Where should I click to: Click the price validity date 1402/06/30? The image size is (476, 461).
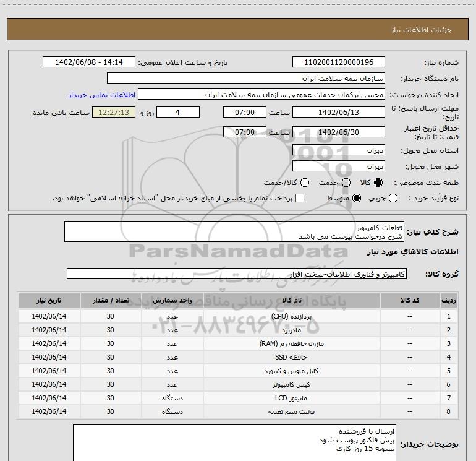tap(339, 132)
